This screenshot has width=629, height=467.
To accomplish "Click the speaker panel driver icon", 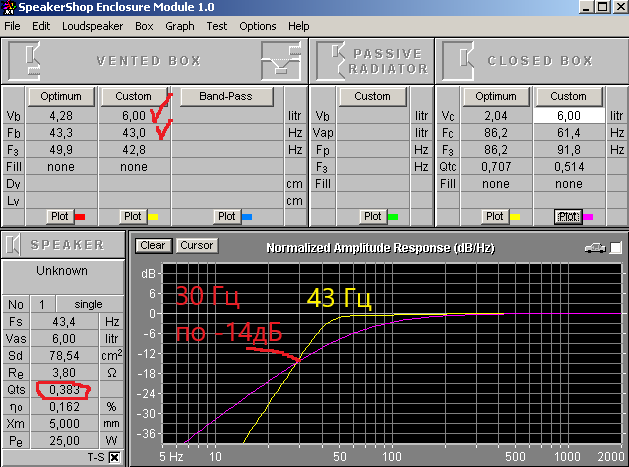I will (13, 245).
